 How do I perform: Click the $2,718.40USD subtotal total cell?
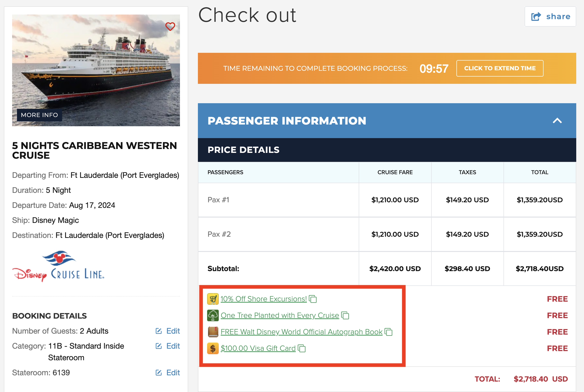(539, 269)
